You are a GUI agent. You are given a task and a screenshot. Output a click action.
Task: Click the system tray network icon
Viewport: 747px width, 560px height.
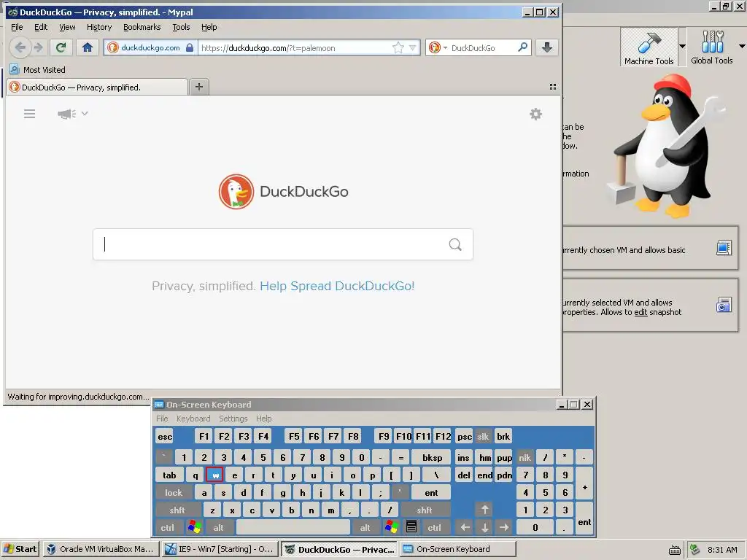tap(695, 550)
